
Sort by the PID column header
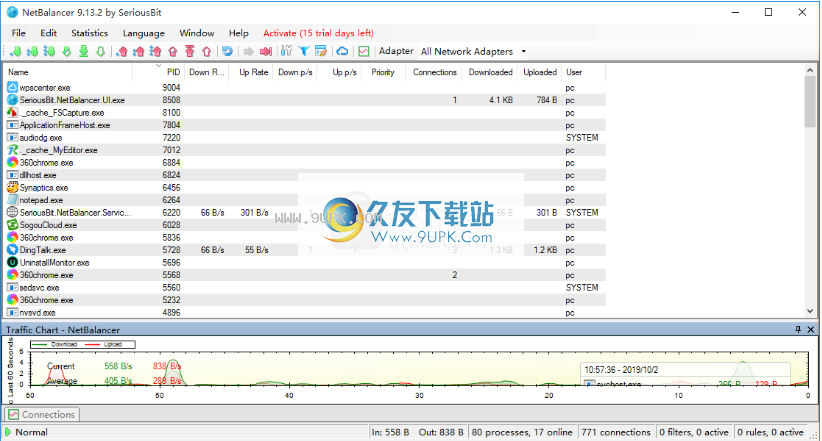[158, 72]
